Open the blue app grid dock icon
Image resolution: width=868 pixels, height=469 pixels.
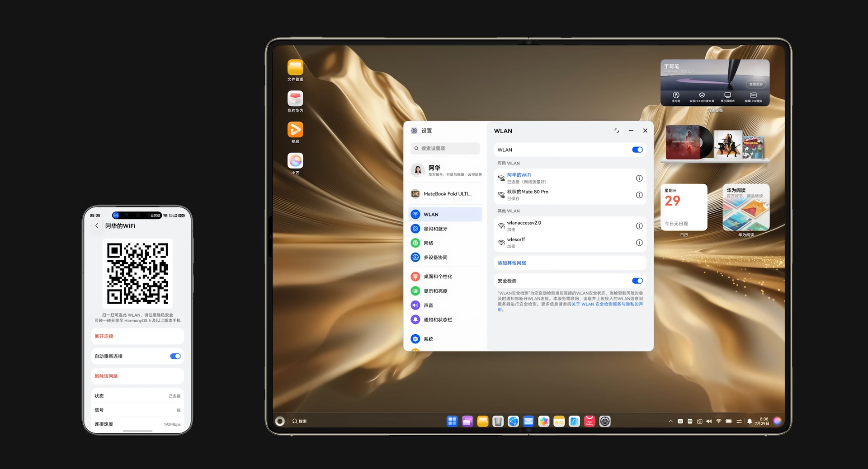tap(452, 421)
